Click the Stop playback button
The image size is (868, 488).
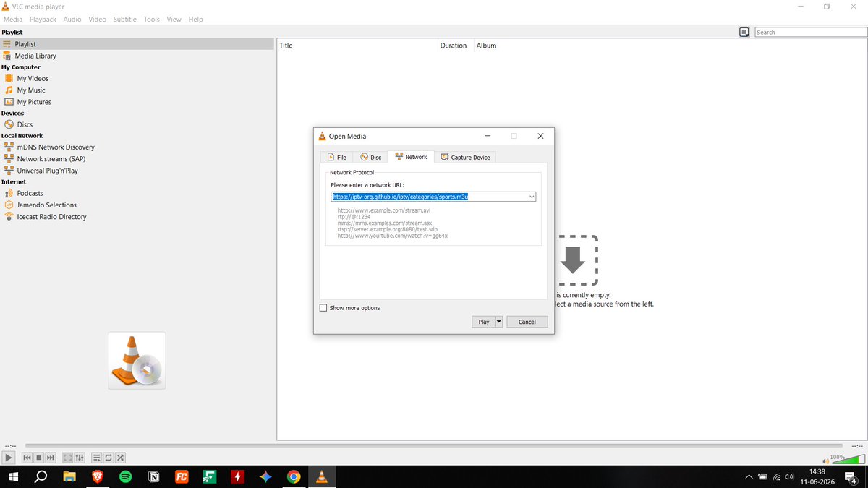click(x=39, y=458)
